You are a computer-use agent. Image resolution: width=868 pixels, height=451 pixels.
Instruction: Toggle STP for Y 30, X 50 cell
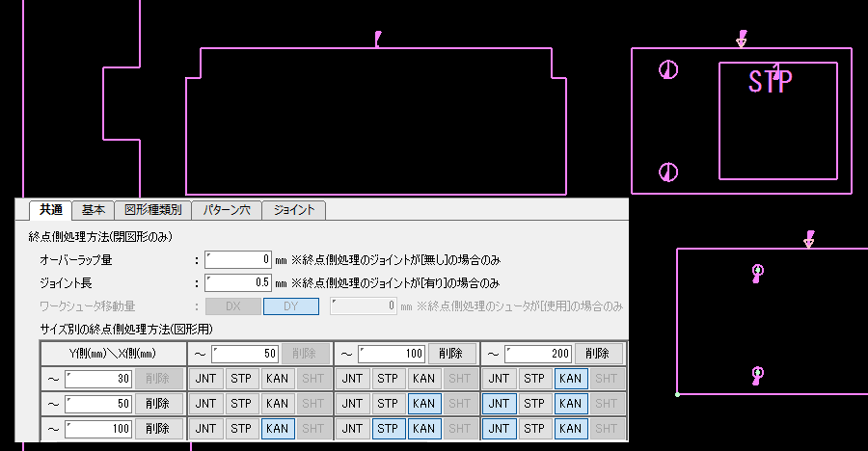pos(241,379)
